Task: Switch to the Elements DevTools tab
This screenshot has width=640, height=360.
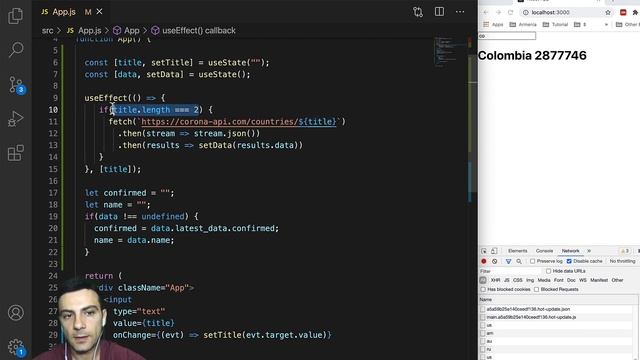Action: 518,251
